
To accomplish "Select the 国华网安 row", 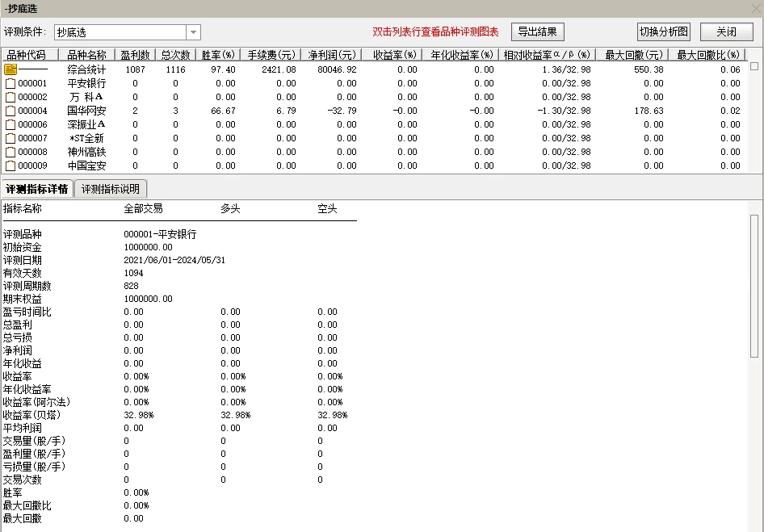I will point(374,111).
